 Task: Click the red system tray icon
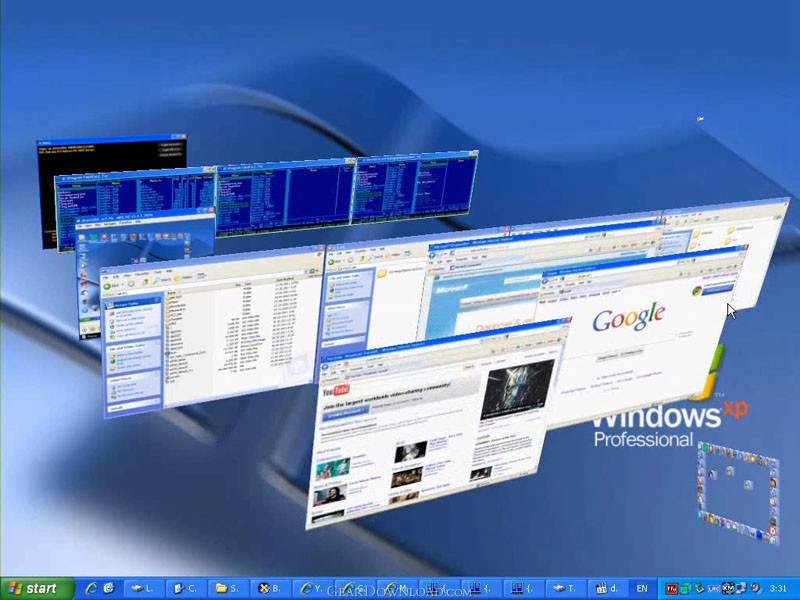coord(671,589)
